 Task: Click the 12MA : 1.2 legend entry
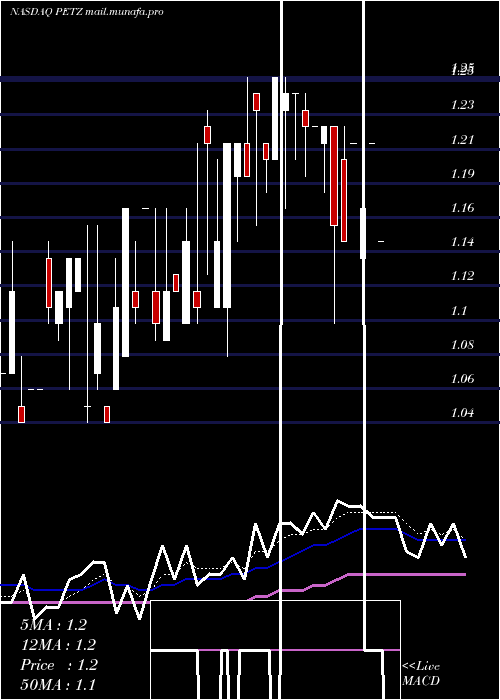point(58,645)
